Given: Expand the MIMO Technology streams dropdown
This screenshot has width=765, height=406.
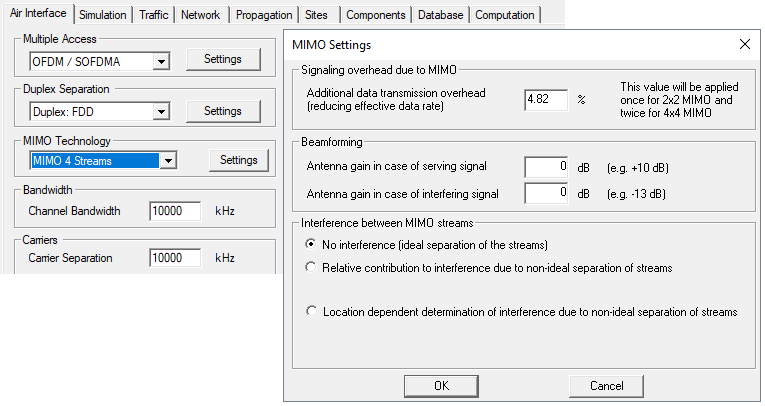Looking at the screenshot, I should tap(168, 161).
